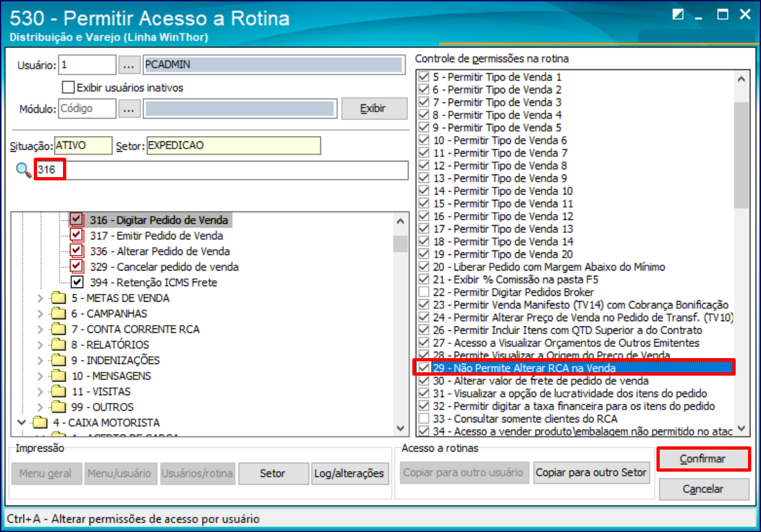Click the routine tree scroll-up arrow

(401, 221)
